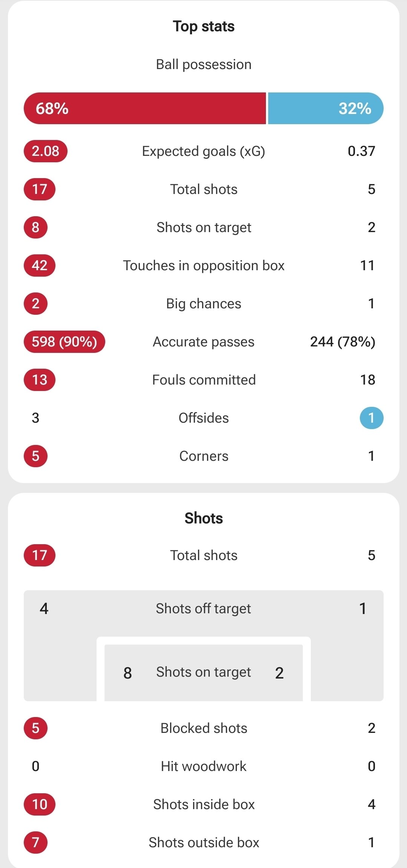Tap the Shots section heading

(204, 519)
